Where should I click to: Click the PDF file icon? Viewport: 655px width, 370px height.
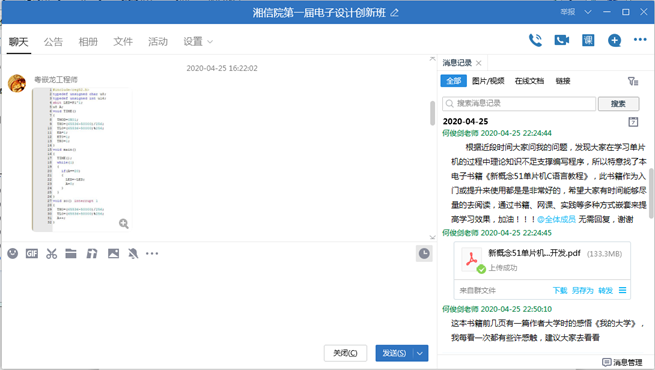coord(472,260)
